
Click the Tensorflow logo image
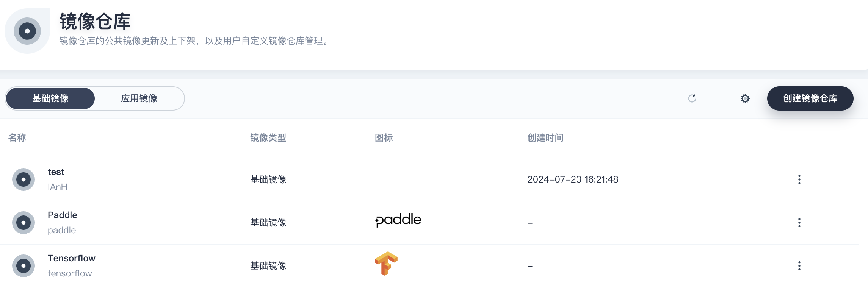pyautogui.click(x=386, y=264)
